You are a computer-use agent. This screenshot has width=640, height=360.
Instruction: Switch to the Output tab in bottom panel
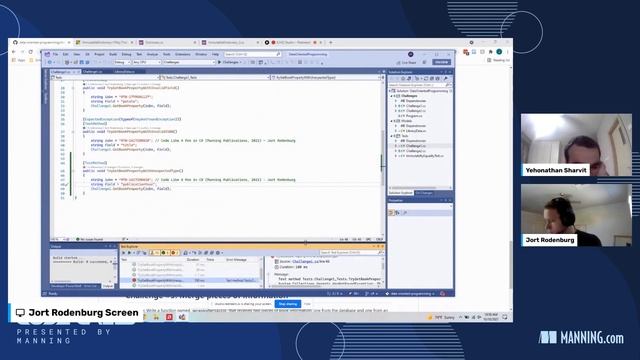[x=108, y=286]
